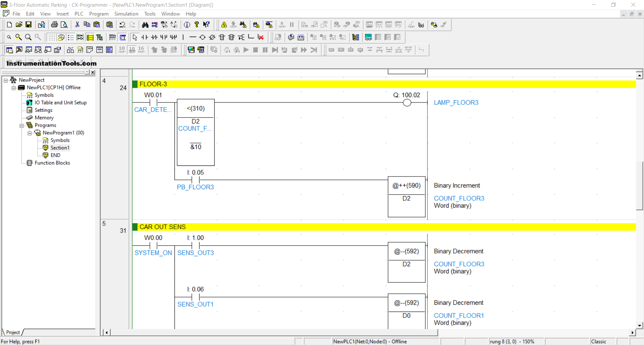This screenshot has height=345, width=644.
Task: Toggle the Project Workspace view button
Action: pyautogui.click(x=9, y=50)
